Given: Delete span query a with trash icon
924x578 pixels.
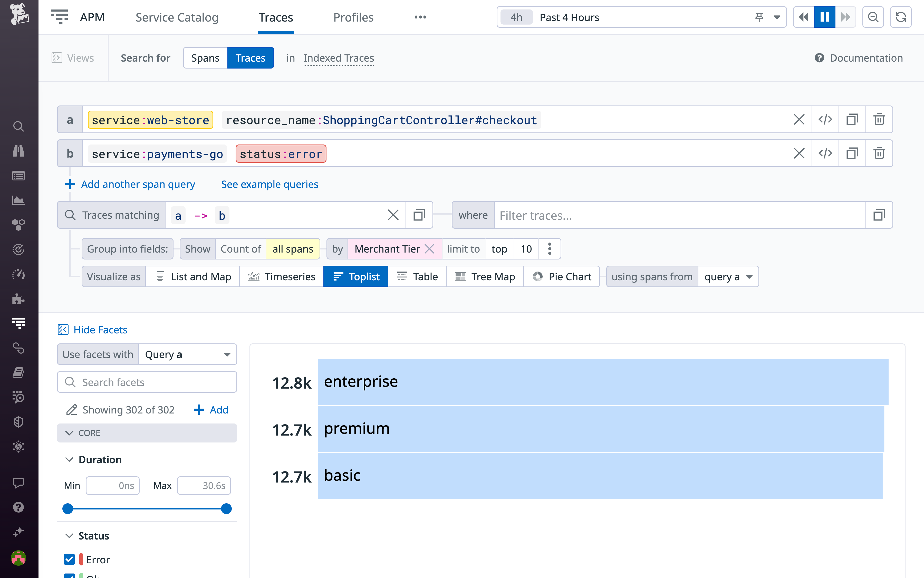Looking at the screenshot, I should point(879,120).
